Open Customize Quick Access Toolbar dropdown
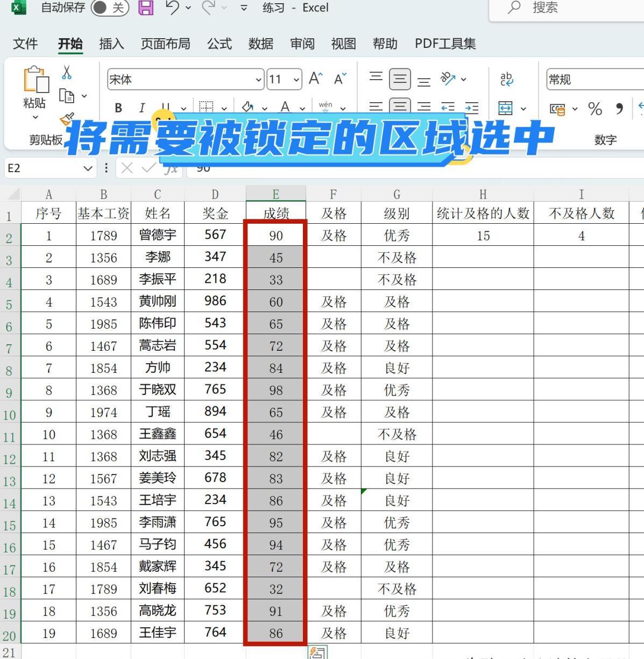The image size is (644, 659). 244,8
